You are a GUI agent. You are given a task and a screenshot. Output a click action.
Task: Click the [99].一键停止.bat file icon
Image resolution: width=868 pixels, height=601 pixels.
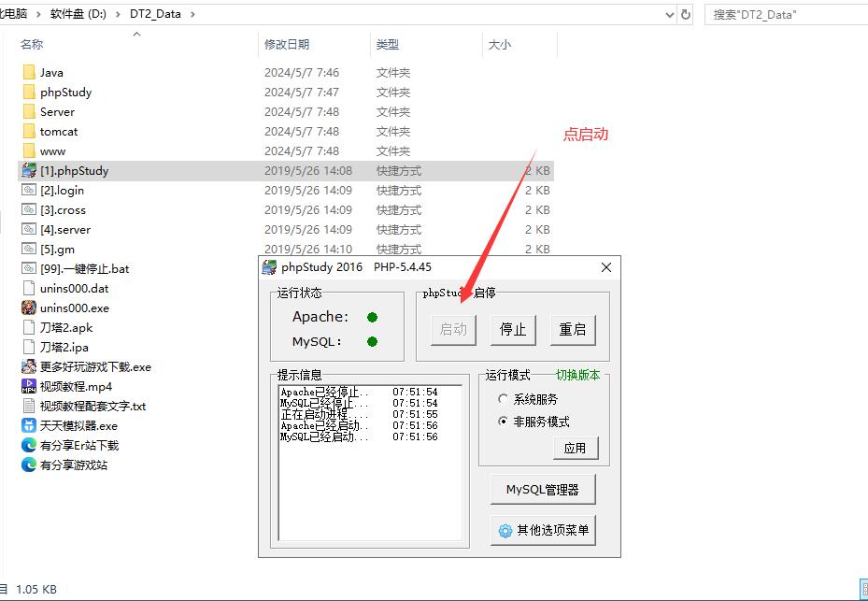tap(29, 269)
